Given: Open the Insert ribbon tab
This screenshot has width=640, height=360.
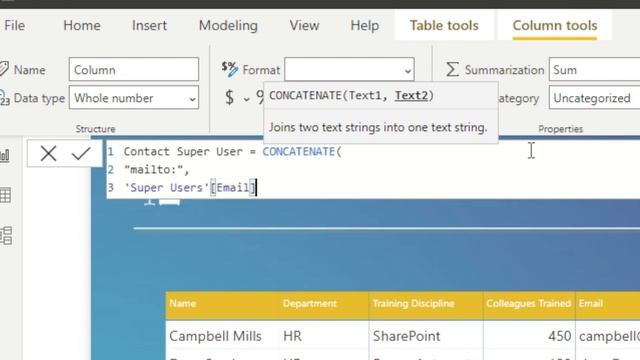Looking at the screenshot, I should [149, 25].
